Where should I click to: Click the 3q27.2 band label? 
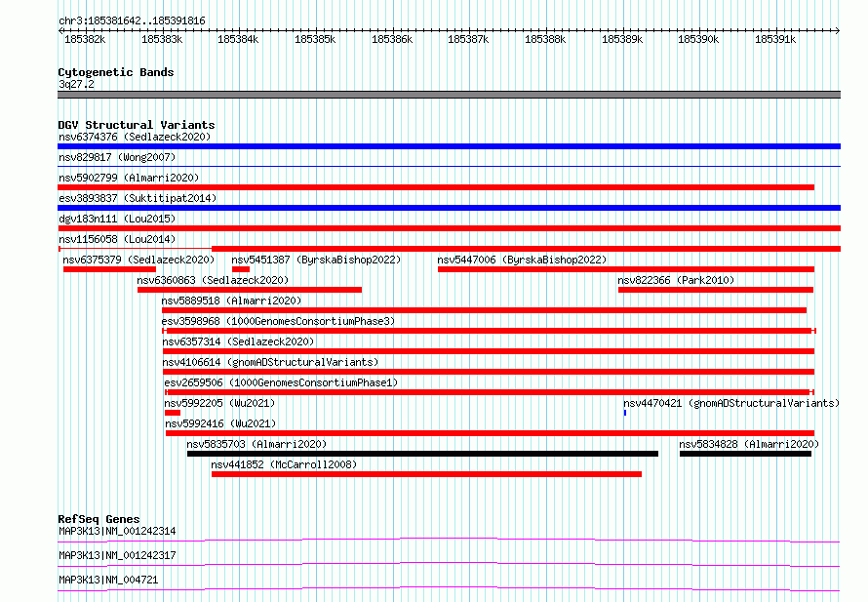click(x=76, y=84)
